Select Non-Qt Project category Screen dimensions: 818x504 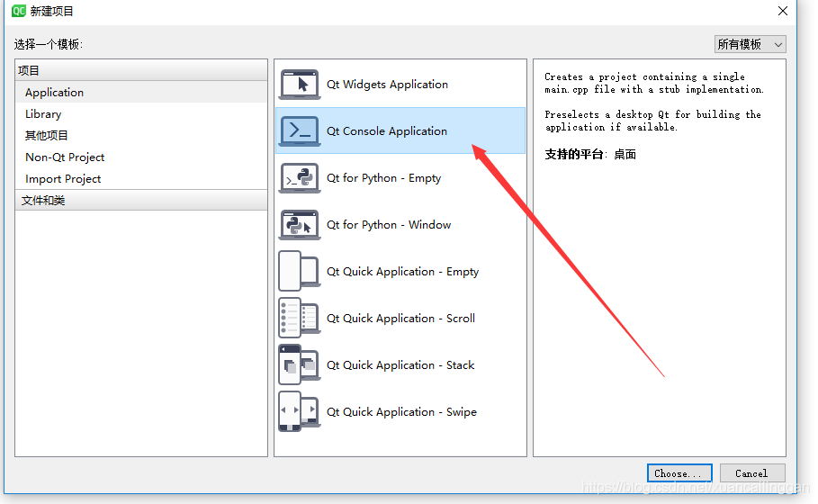coord(141,157)
